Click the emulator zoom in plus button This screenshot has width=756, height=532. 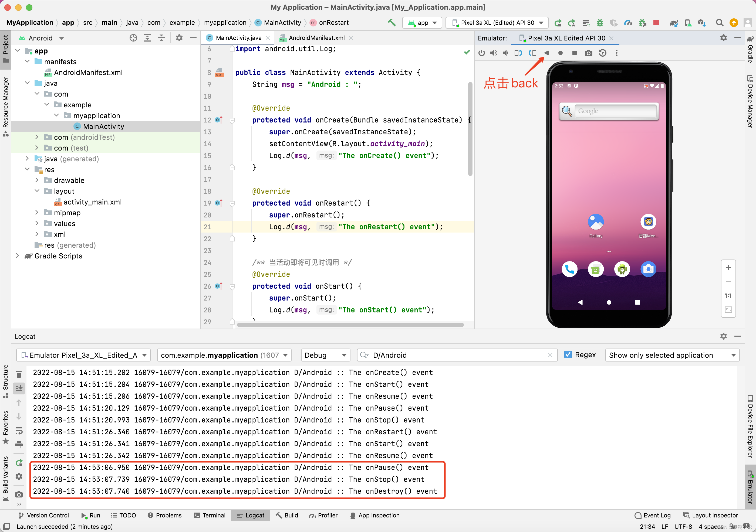click(728, 268)
